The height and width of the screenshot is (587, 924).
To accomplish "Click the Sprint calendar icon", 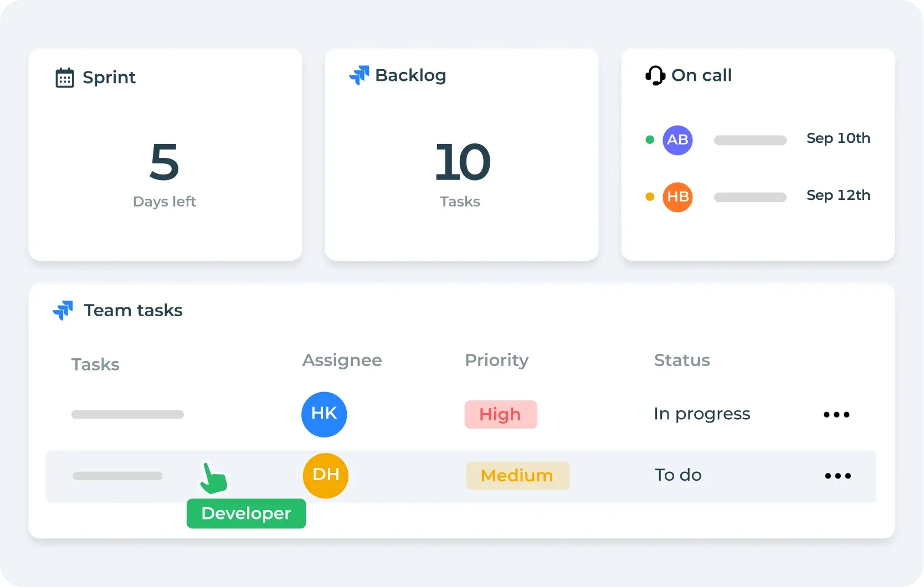I will coord(65,78).
